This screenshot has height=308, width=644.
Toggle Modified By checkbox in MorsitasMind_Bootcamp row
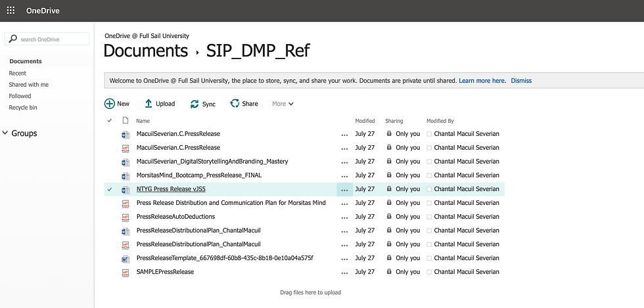429,175
